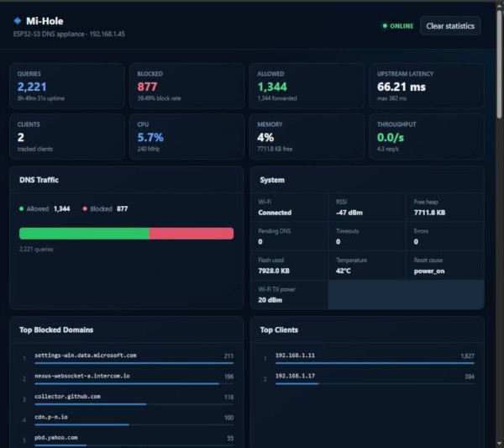This screenshot has height=448, width=504.
Task: Click the Errors 0 cell
Action: pos(445,236)
